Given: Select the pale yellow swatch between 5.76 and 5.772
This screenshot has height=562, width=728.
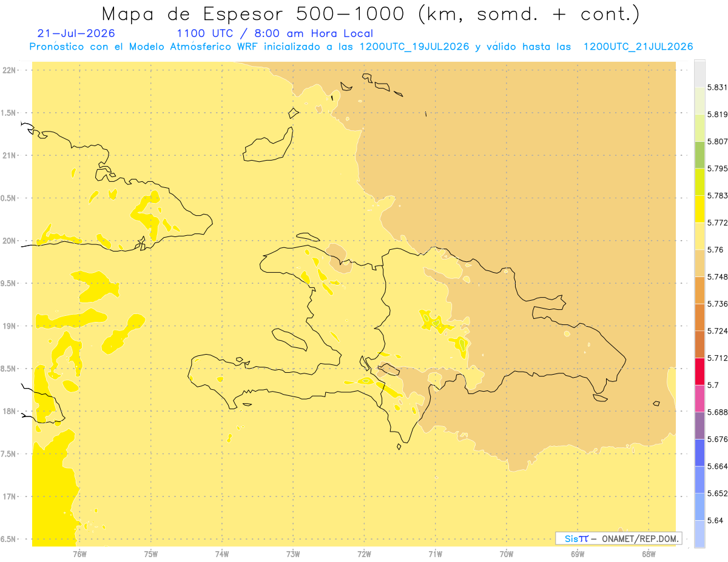Looking at the screenshot, I should [x=699, y=236].
